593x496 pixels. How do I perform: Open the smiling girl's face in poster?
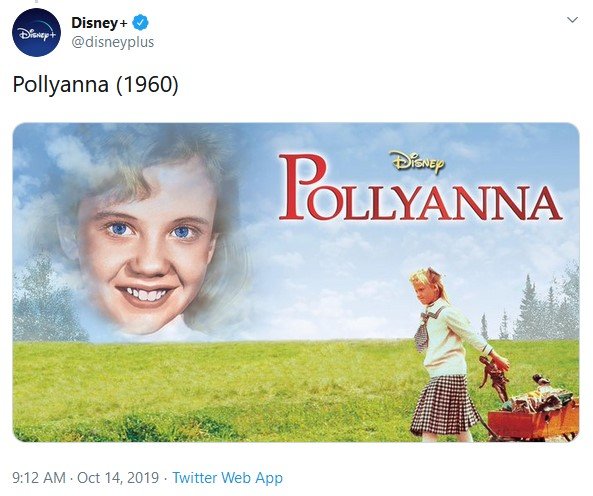147,242
